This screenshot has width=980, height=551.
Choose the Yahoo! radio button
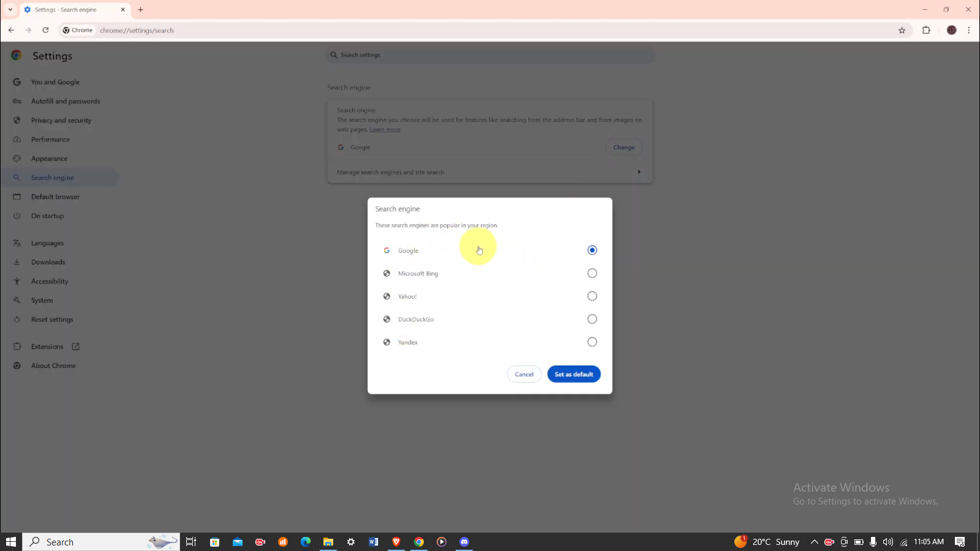[592, 296]
